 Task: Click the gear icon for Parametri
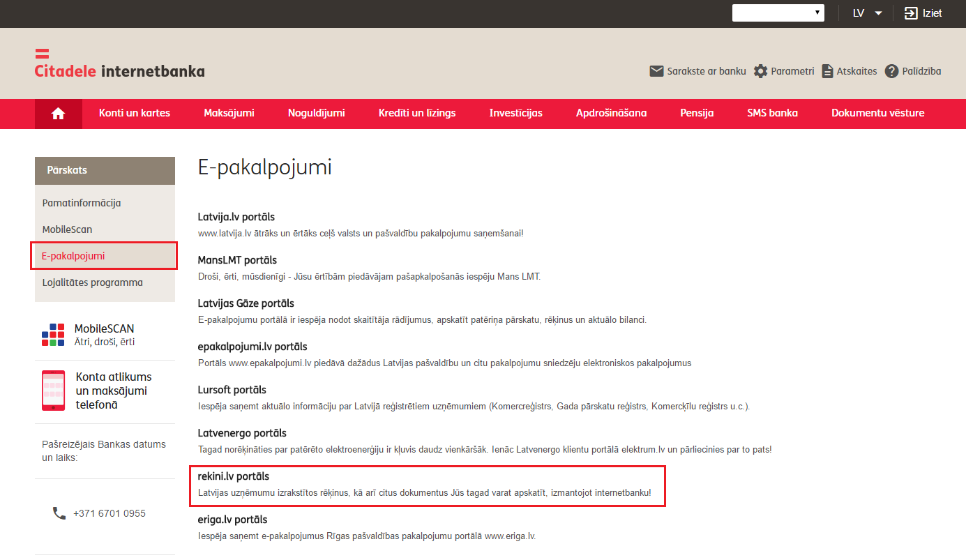coord(760,71)
